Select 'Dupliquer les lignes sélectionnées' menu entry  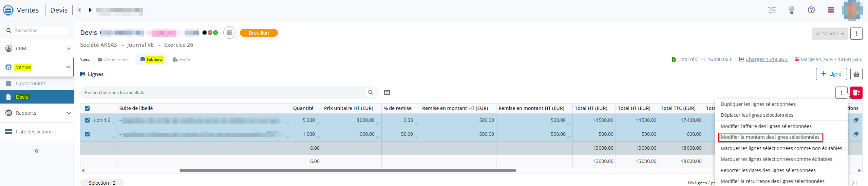pyautogui.click(x=758, y=104)
